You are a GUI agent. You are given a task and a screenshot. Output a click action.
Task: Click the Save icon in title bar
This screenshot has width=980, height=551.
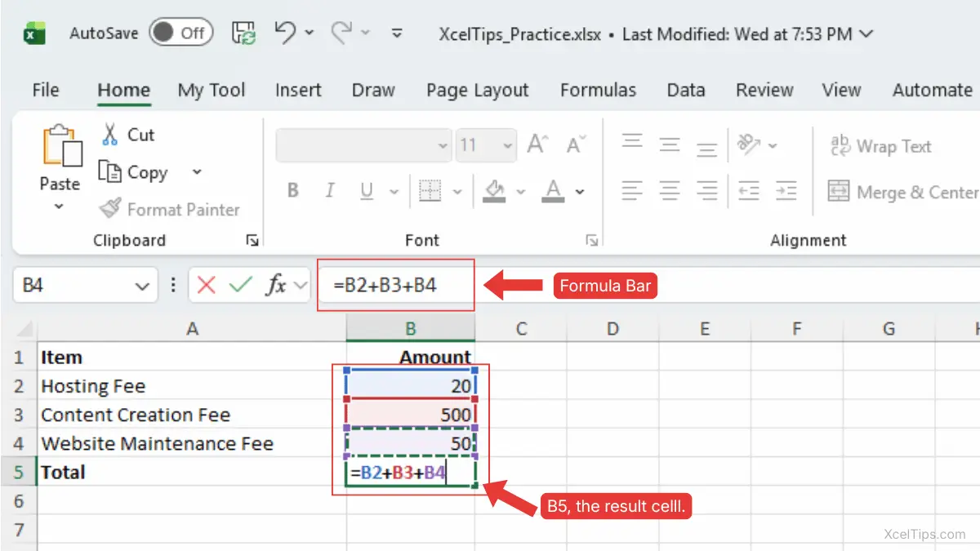click(244, 33)
